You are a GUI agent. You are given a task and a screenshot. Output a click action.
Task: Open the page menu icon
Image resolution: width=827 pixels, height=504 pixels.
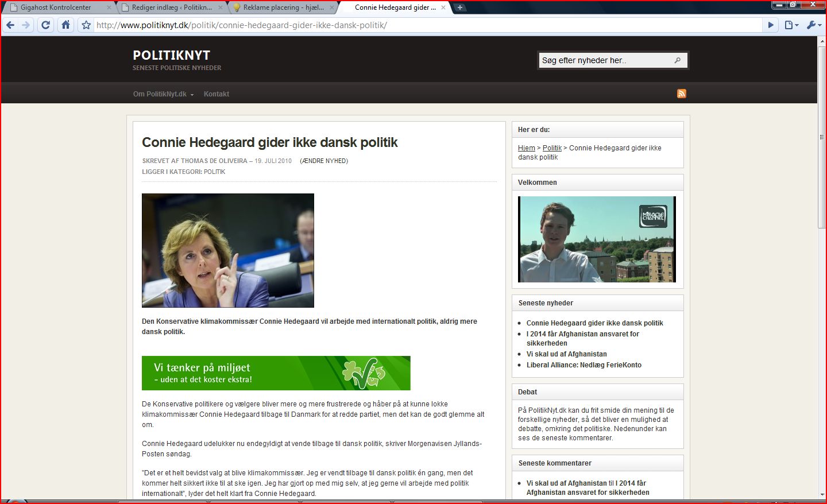coord(791,25)
